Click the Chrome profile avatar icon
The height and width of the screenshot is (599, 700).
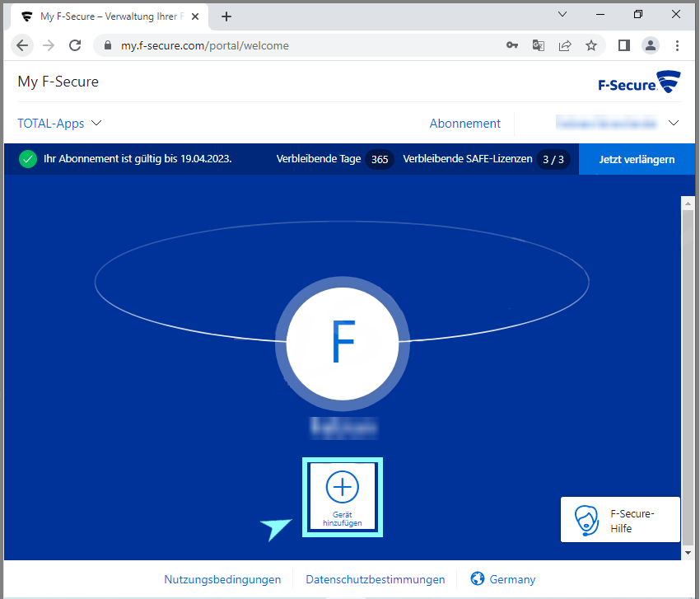(x=651, y=45)
